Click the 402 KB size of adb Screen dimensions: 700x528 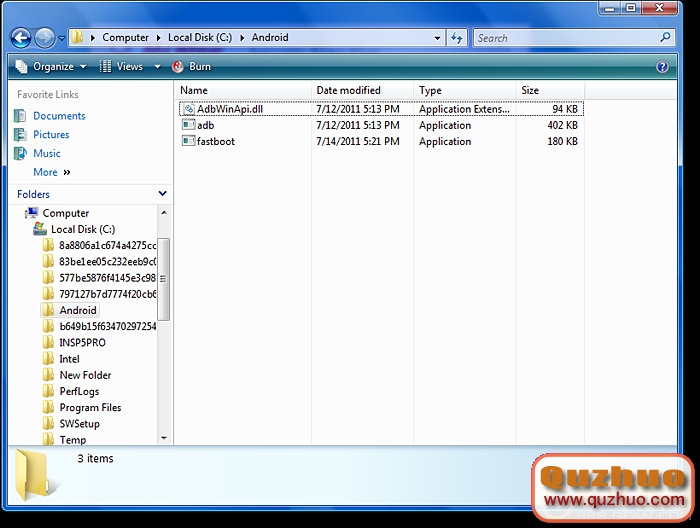(562, 125)
